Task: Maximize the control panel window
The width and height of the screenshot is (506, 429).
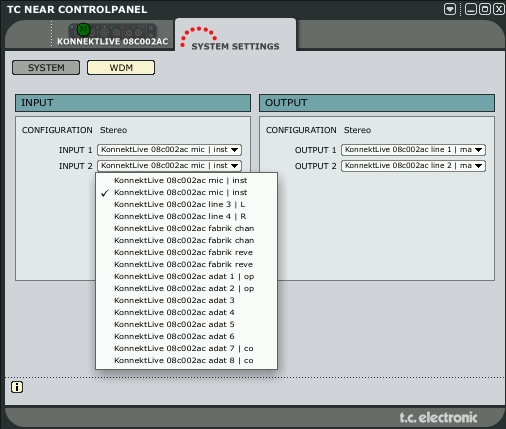Action: point(485,9)
